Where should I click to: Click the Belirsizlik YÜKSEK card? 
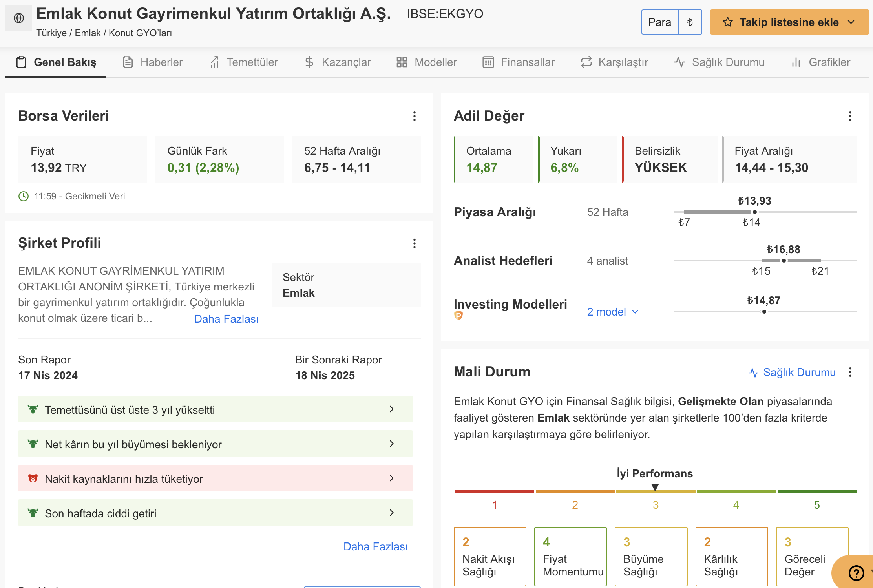coord(670,159)
